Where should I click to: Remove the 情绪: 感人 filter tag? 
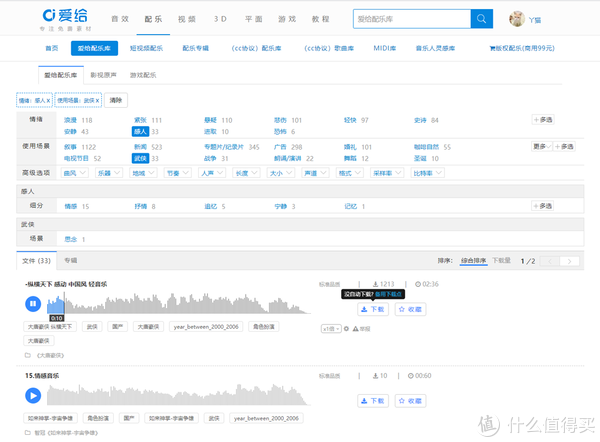tap(49, 101)
